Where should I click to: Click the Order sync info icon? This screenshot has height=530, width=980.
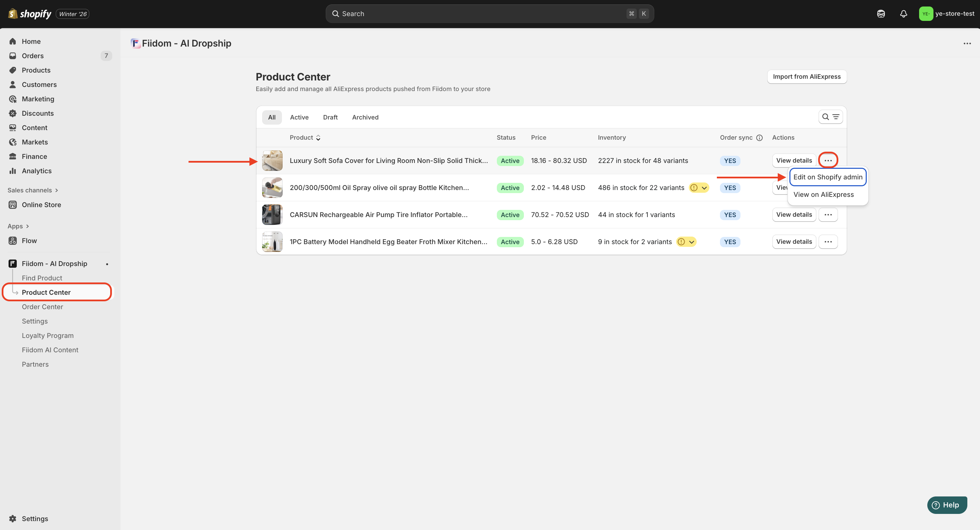pos(759,137)
